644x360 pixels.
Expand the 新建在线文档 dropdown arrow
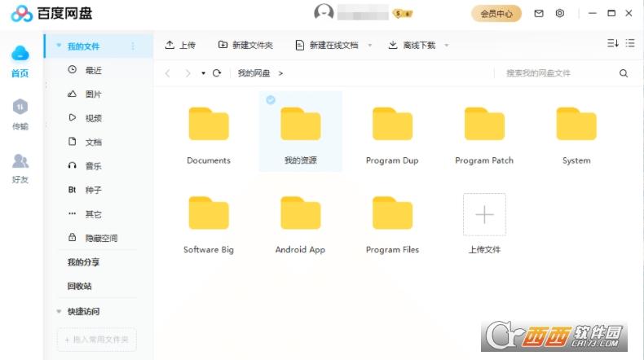coord(369,45)
